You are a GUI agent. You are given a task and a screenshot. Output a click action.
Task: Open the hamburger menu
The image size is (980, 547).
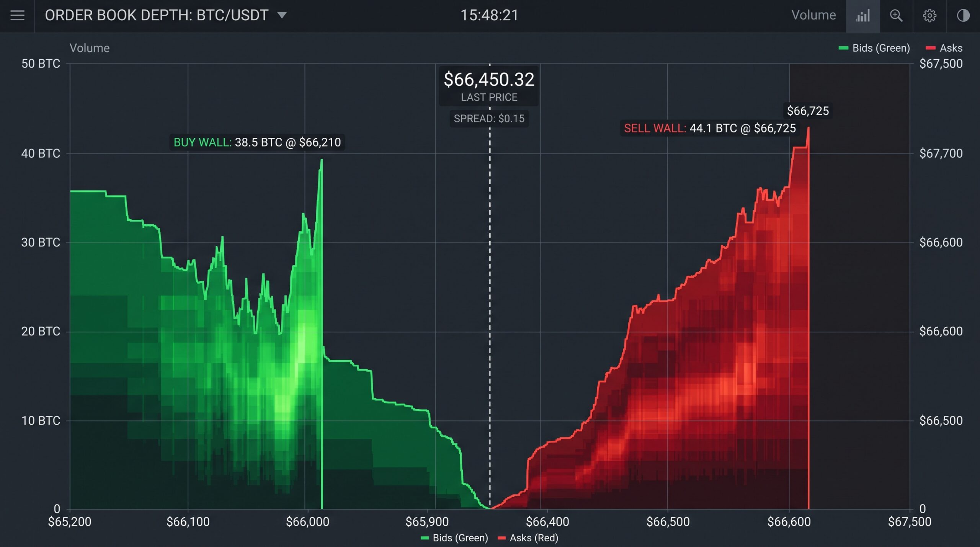pos(17,15)
